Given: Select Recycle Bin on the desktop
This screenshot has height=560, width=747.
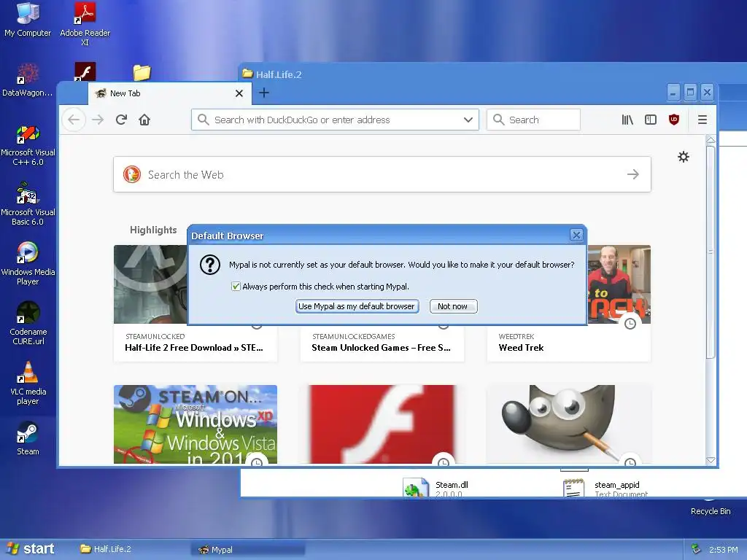Looking at the screenshot, I should (711, 507).
